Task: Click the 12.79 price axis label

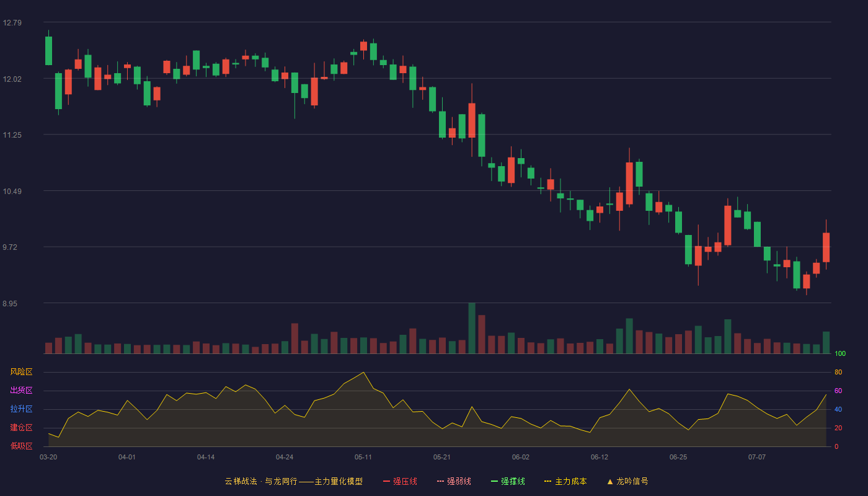Action: pyautogui.click(x=12, y=23)
